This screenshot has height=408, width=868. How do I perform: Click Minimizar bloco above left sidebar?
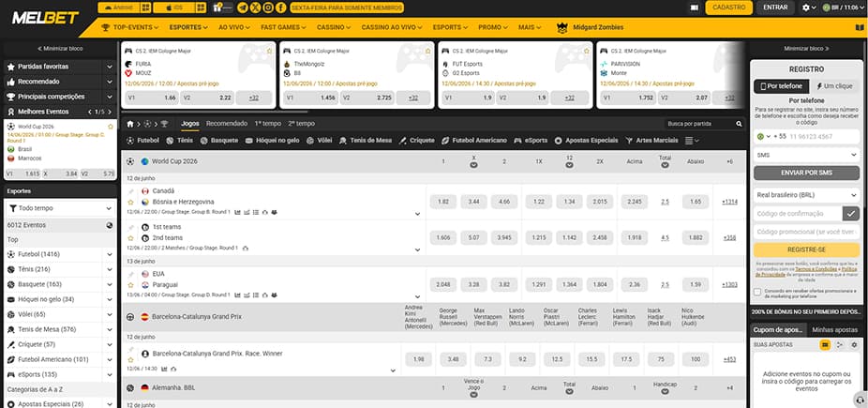point(60,49)
